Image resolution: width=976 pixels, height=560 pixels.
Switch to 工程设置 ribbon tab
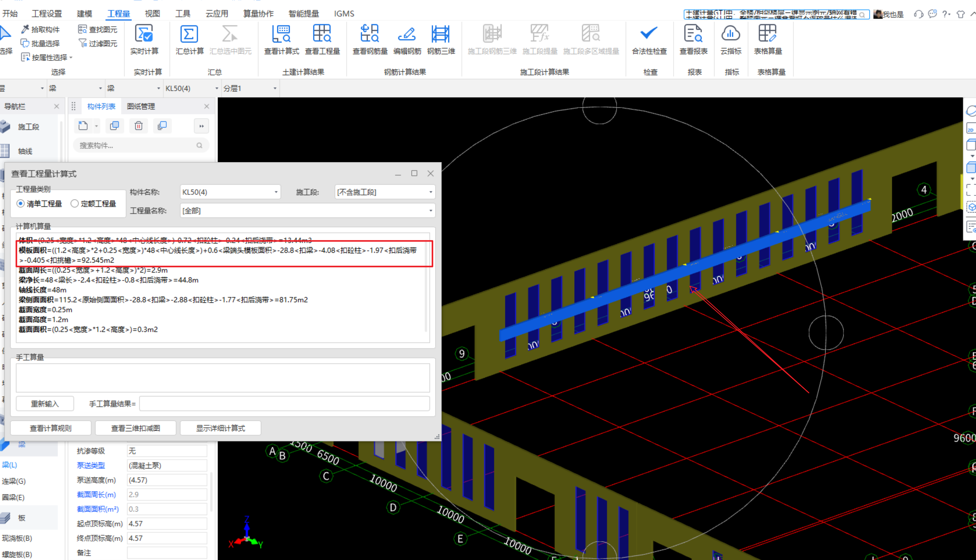point(47,14)
